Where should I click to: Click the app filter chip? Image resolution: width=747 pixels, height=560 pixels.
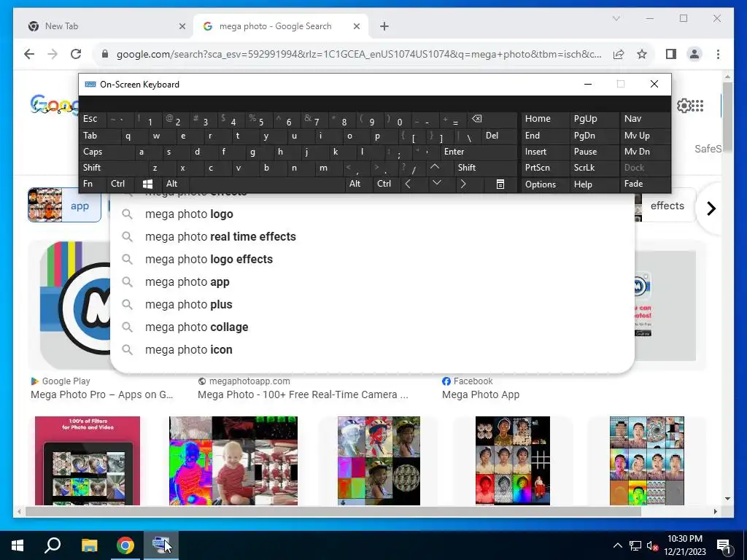[64, 206]
